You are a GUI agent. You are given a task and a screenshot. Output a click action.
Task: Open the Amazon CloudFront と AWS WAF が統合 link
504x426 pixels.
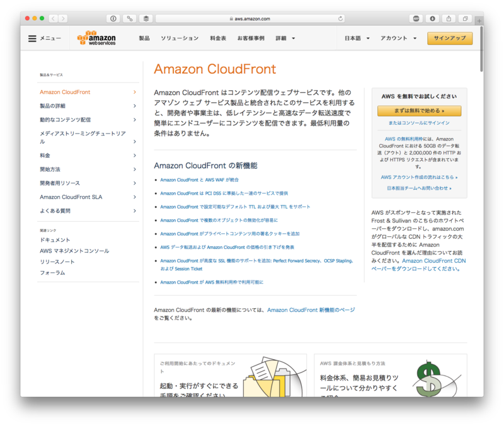tap(199, 180)
